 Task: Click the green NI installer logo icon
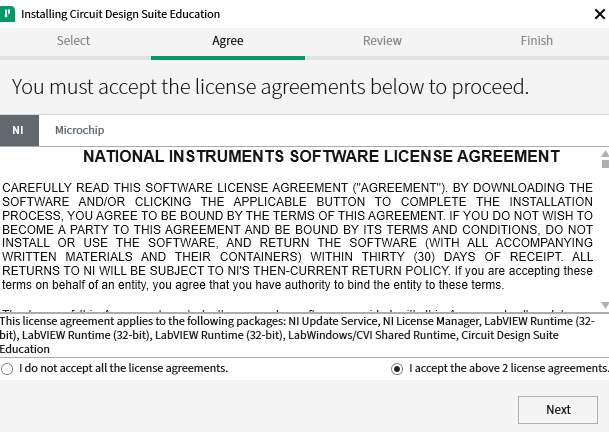click(7, 14)
